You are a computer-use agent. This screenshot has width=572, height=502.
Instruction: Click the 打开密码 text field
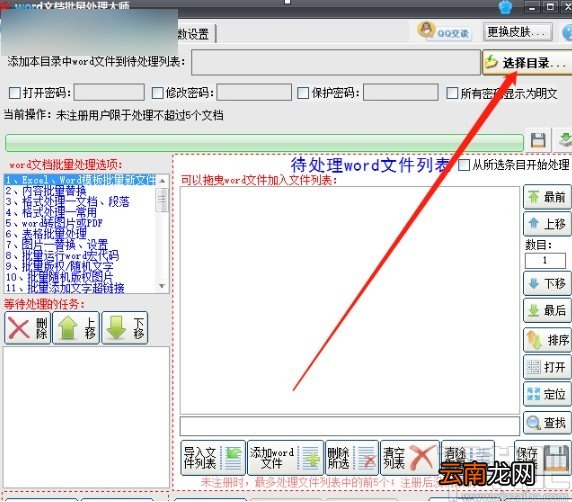tap(109, 92)
